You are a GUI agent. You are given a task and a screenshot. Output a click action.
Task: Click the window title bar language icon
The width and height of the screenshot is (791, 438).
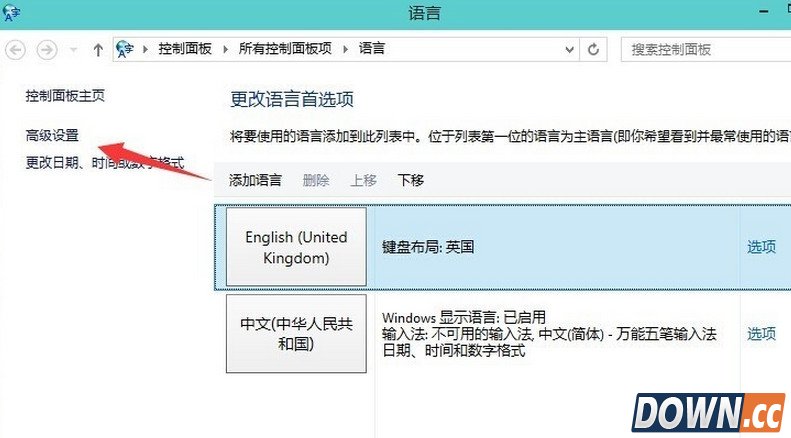(x=11, y=12)
